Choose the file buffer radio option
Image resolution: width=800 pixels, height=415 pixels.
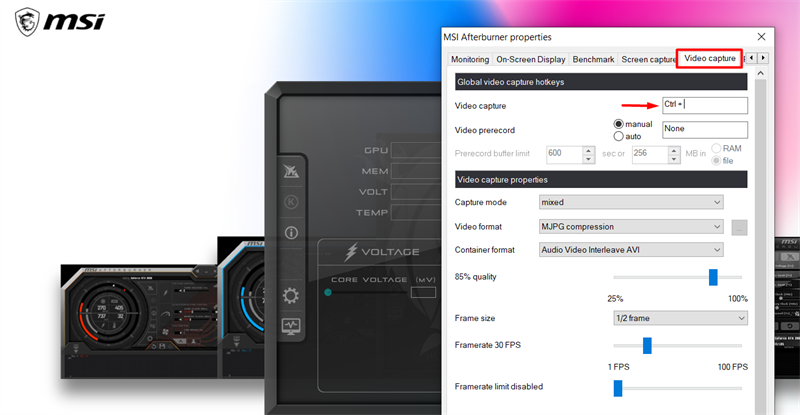click(716, 160)
